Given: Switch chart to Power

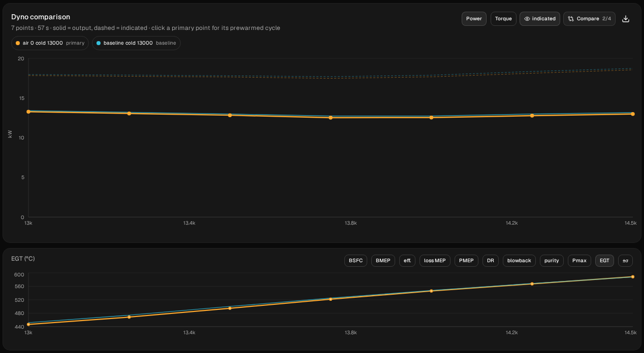Looking at the screenshot, I should point(474,19).
